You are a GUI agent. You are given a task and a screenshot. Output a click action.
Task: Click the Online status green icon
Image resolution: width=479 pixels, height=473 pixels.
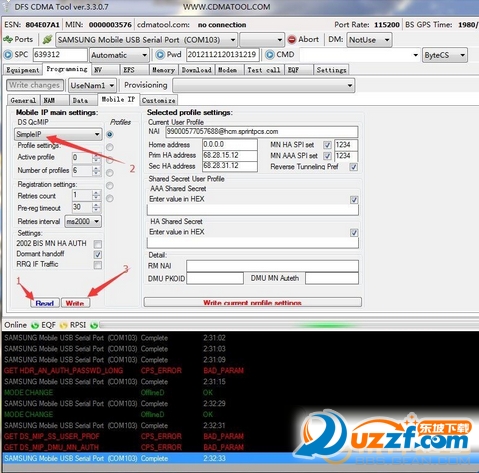34,325
